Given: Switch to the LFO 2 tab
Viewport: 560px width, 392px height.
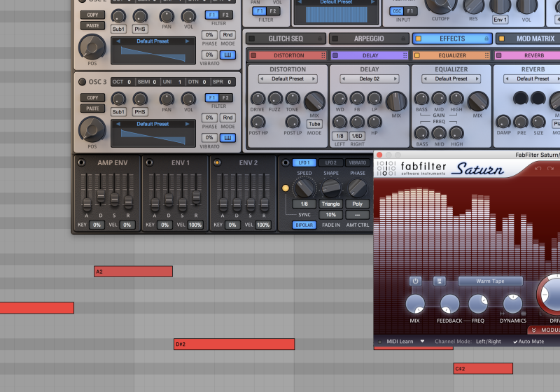Looking at the screenshot, I should click(x=330, y=162).
